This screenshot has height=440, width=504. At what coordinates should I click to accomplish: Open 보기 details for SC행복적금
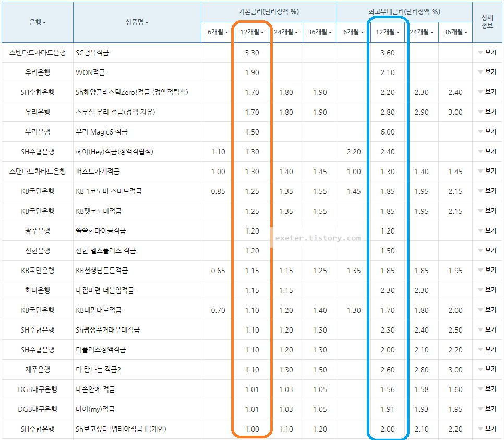(487, 52)
